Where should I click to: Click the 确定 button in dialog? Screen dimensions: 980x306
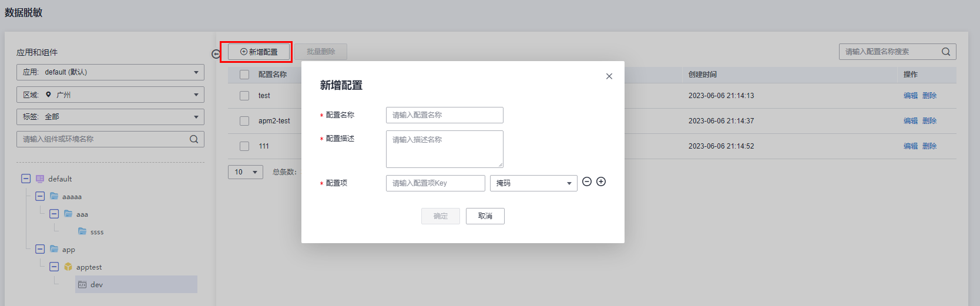pos(441,216)
